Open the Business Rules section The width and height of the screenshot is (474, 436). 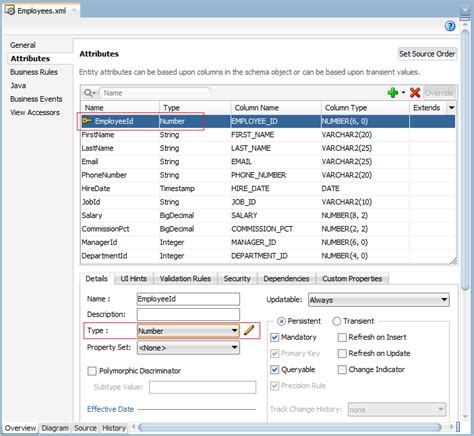click(34, 72)
